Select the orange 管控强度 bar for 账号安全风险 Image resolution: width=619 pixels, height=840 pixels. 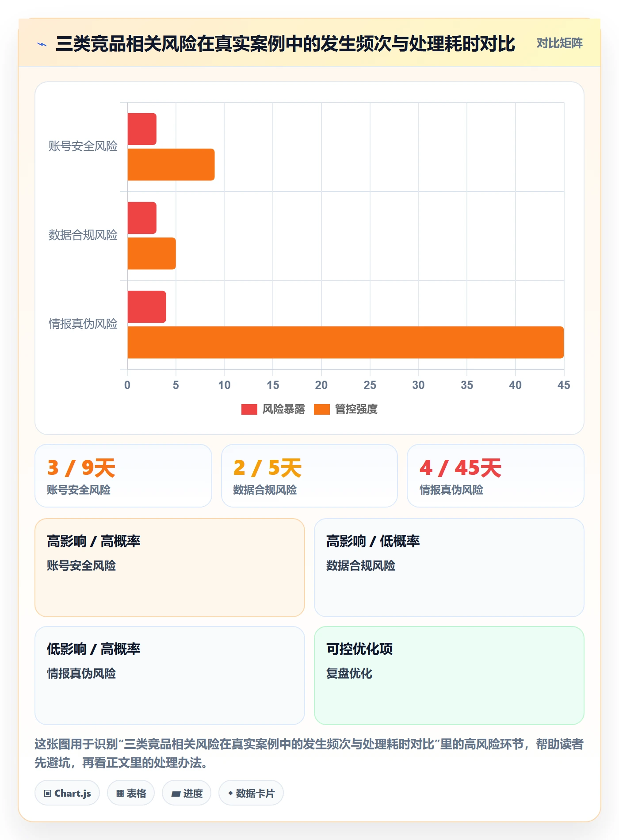click(171, 164)
